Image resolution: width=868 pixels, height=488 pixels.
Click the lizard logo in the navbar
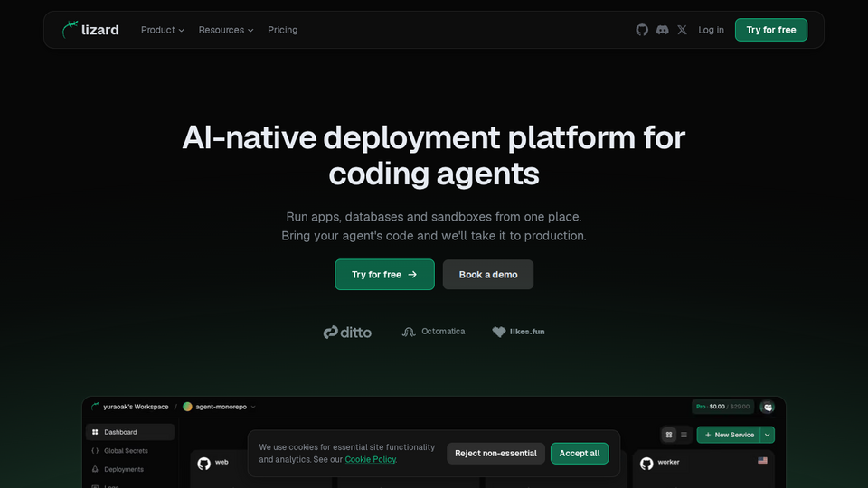tap(90, 30)
